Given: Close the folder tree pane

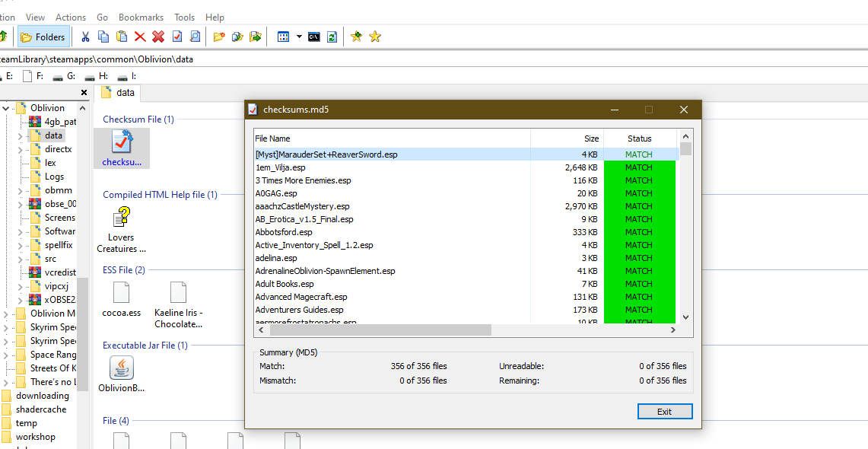Looking at the screenshot, I should 84,93.
